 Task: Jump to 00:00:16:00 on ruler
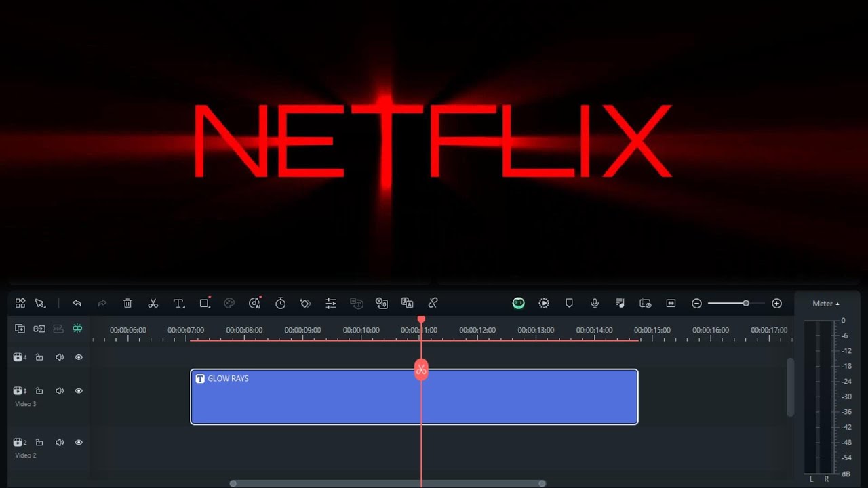click(711, 330)
